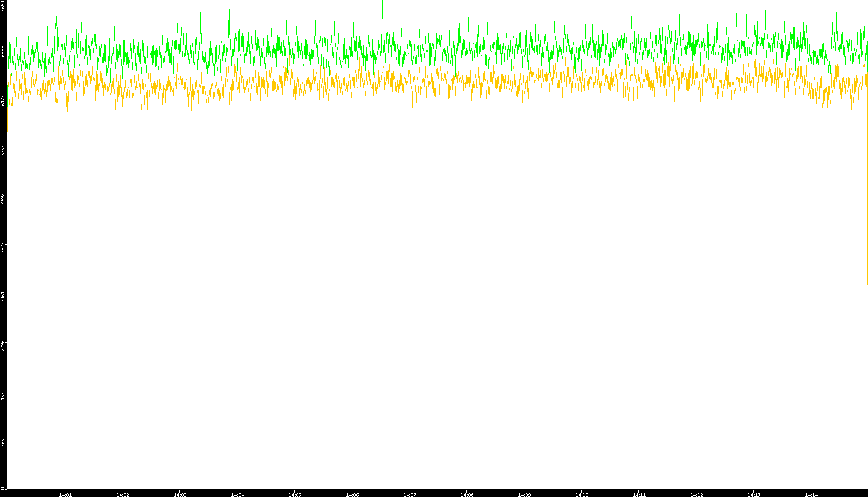Click the 14:10 time axis label
Image resolution: width=868 pixels, height=497 pixels.
[582, 495]
